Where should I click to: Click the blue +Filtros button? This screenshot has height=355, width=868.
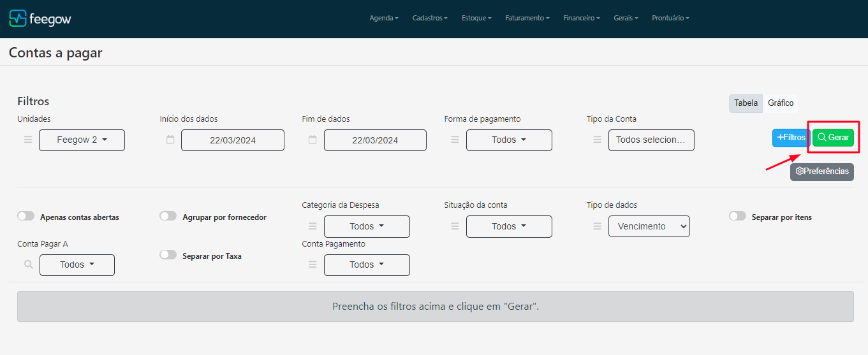pyautogui.click(x=791, y=138)
